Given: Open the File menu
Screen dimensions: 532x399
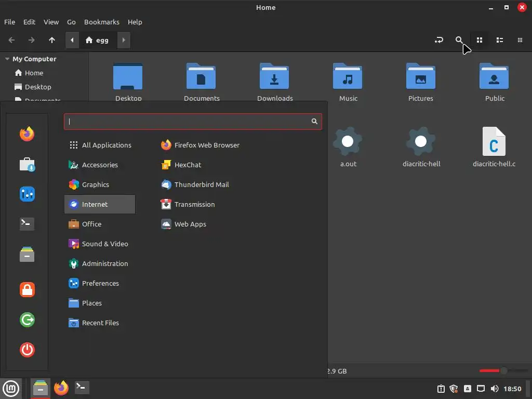Looking at the screenshot, I should tap(9, 22).
